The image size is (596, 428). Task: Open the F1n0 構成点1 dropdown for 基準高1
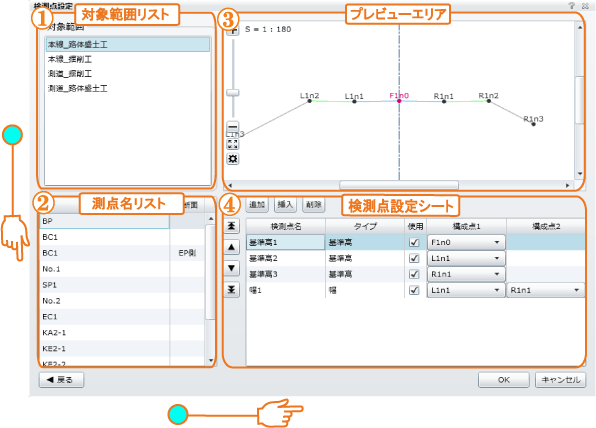click(x=466, y=242)
